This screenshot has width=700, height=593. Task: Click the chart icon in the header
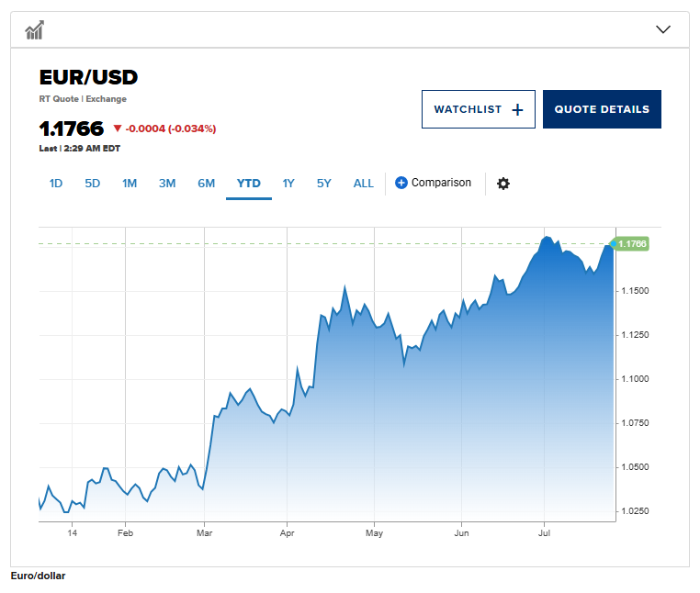click(x=35, y=30)
